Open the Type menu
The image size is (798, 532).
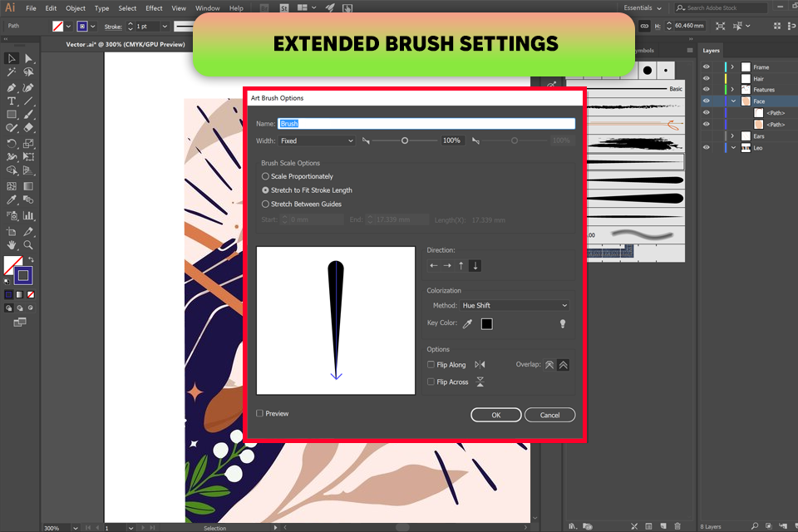click(101, 8)
